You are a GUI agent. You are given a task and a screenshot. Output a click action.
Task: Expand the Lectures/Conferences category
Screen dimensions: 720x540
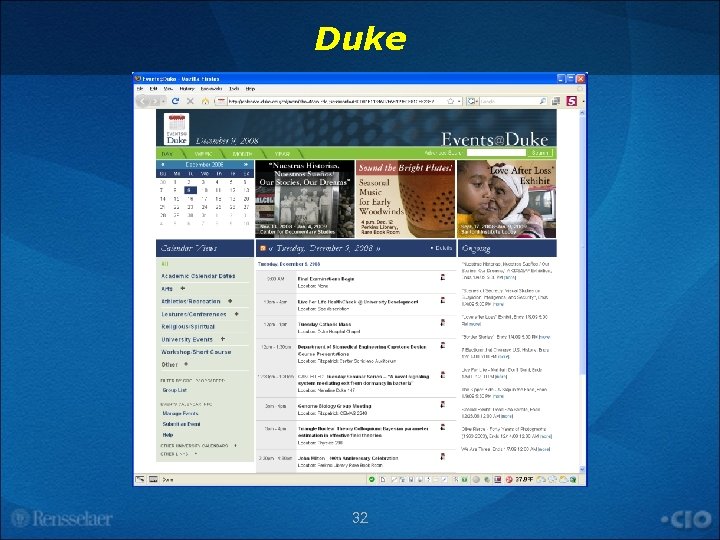(236, 314)
